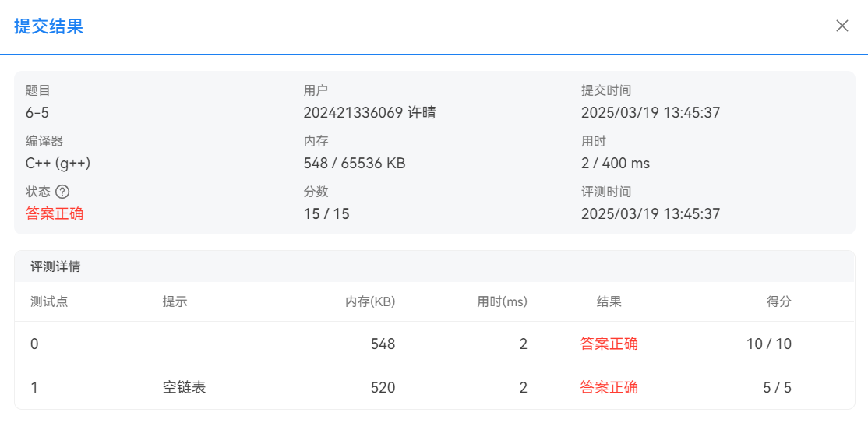868x423 pixels.
Task: Click the help icon next to 状态
Action: 62,192
